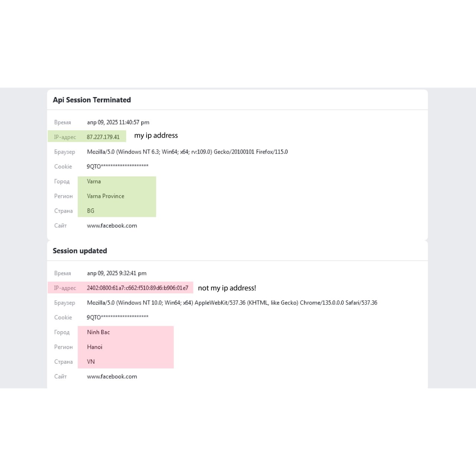Viewport: 476px width, 476px height.
Task: Click the city value Varna
Action: coord(94,181)
